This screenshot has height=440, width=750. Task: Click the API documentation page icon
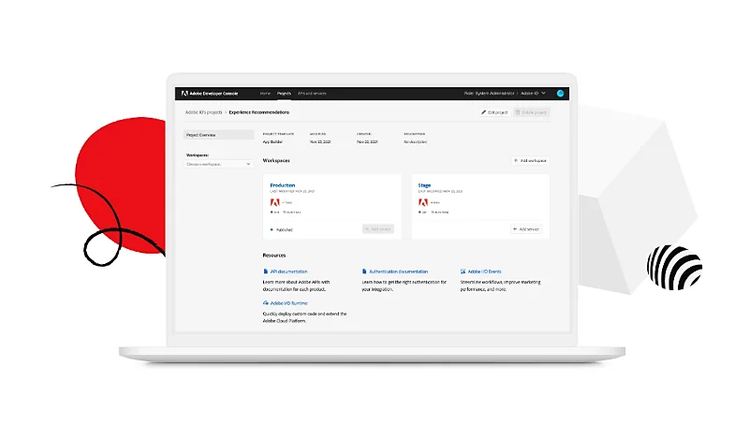click(266, 271)
